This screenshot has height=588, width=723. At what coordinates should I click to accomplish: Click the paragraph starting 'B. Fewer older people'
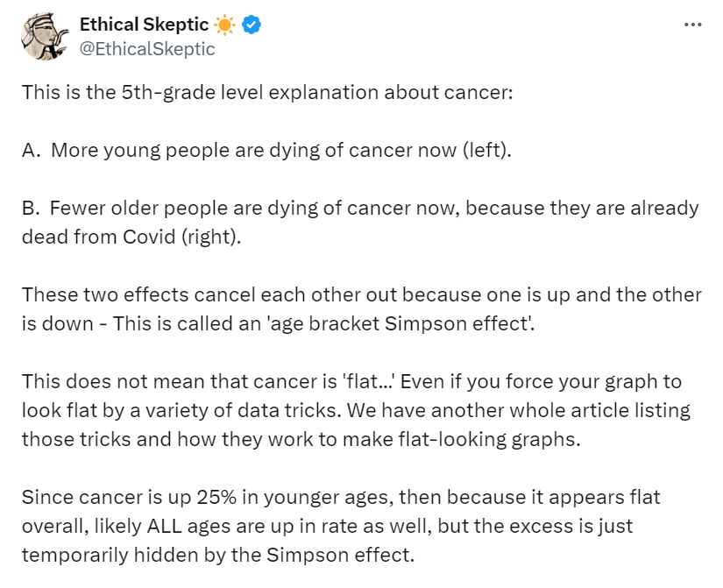[x=360, y=222]
